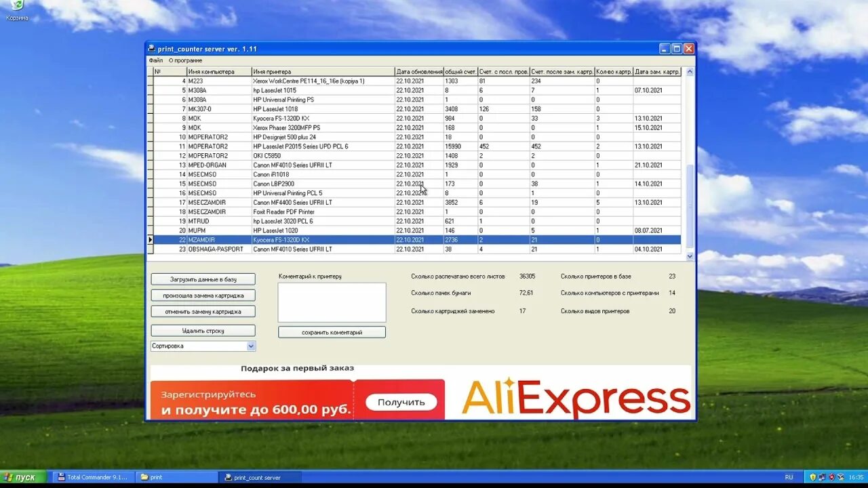Click the 15990 total count cell
Viewport: 868px width, 488px height.
[x=460, y=146]
